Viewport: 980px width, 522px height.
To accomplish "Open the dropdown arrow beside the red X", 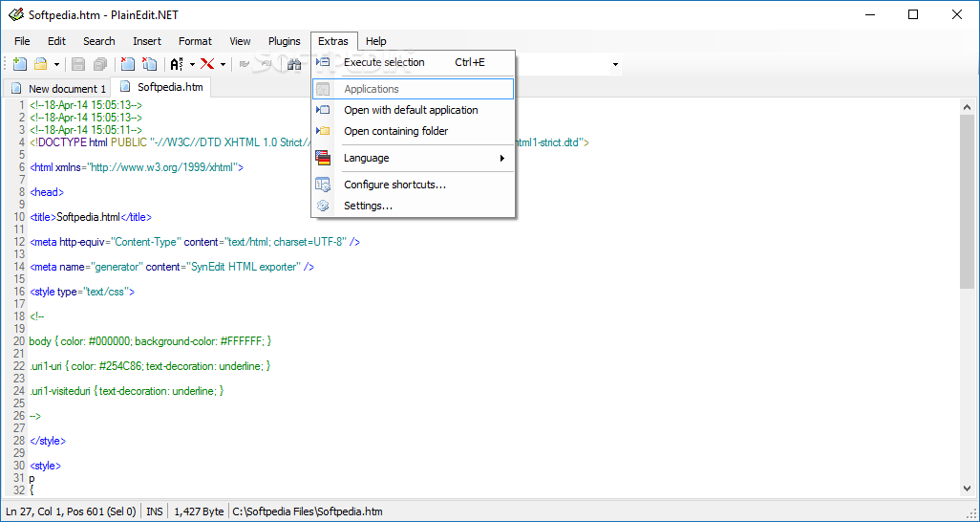I will (223, 64).
